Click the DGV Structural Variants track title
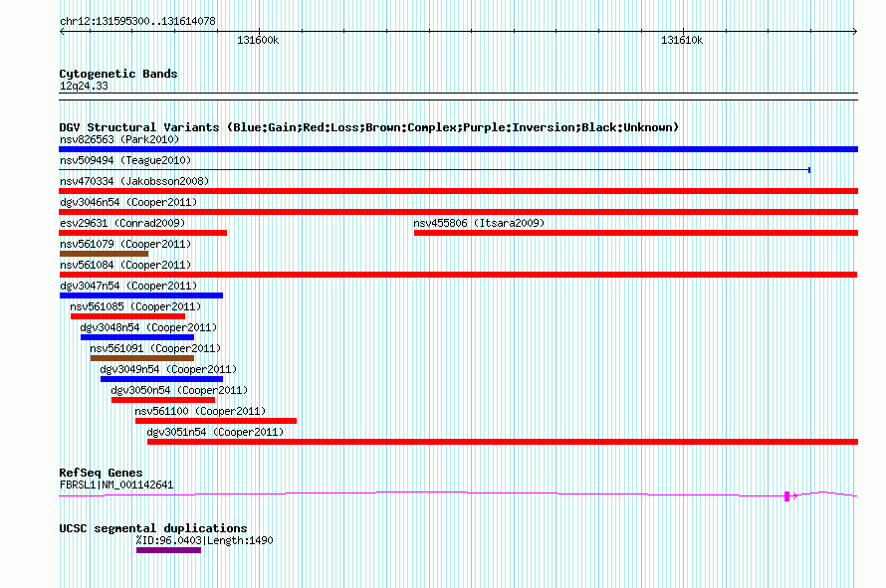The height and width of the screenshot is (588, 886). pyautogui.click(x=368, y=127)
